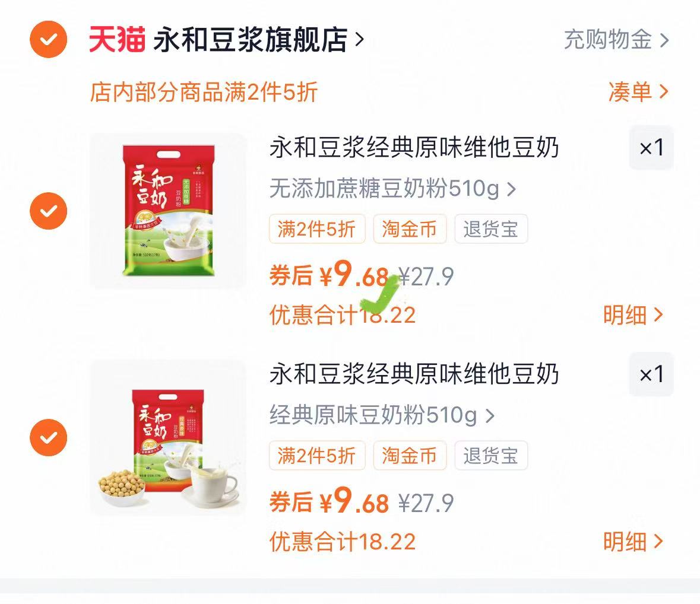The image size is (700, 604).
Task: Click the ×1 quantity badge of first item
Action: [x=651, y=148]
